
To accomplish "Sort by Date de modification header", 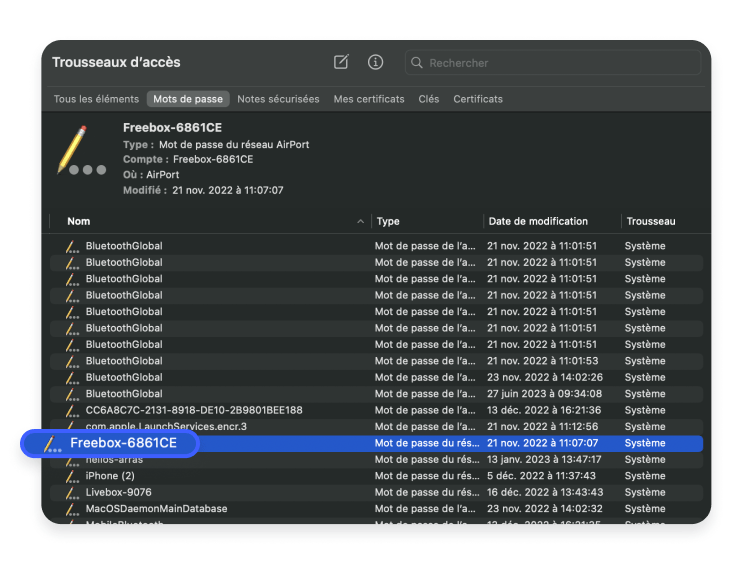I will click(x=538, y=221).
